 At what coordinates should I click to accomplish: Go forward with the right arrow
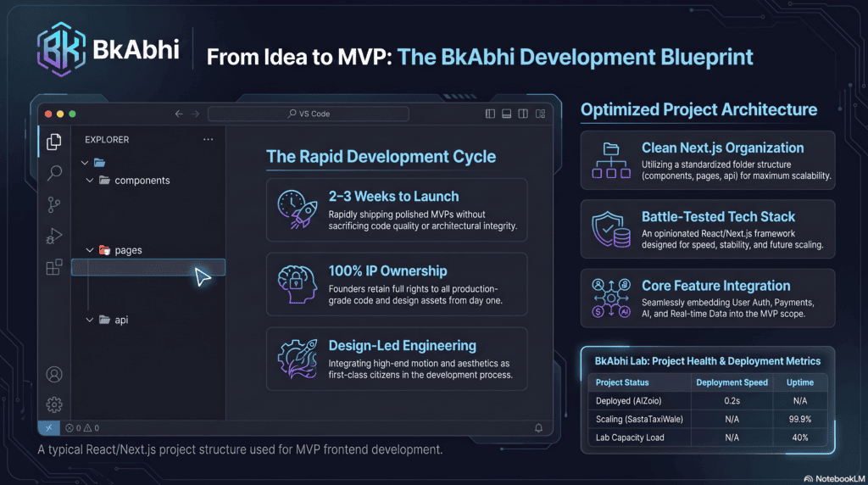click(x=196, y=114)
